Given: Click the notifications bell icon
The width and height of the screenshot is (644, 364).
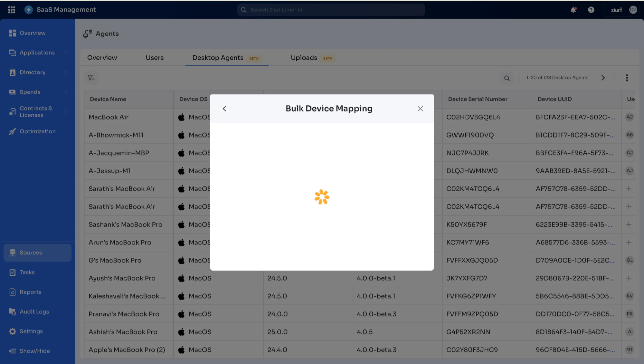Looking at the screenshot, I should [573, 10].
